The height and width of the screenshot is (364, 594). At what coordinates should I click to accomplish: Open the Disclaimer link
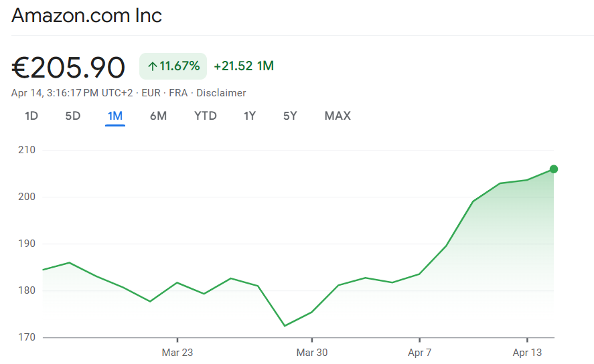221,93
